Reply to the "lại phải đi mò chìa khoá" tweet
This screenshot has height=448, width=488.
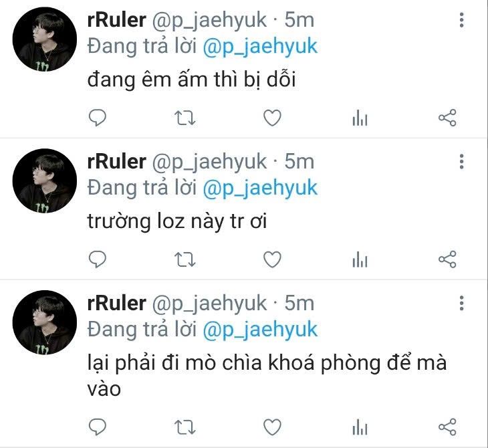[98, 427]
